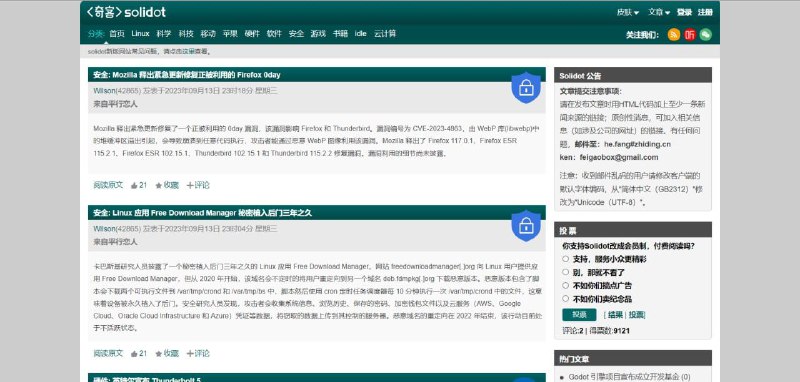Open the Linux category tab
The height and width of the screenshot is (382, 800).
[140, 34]
